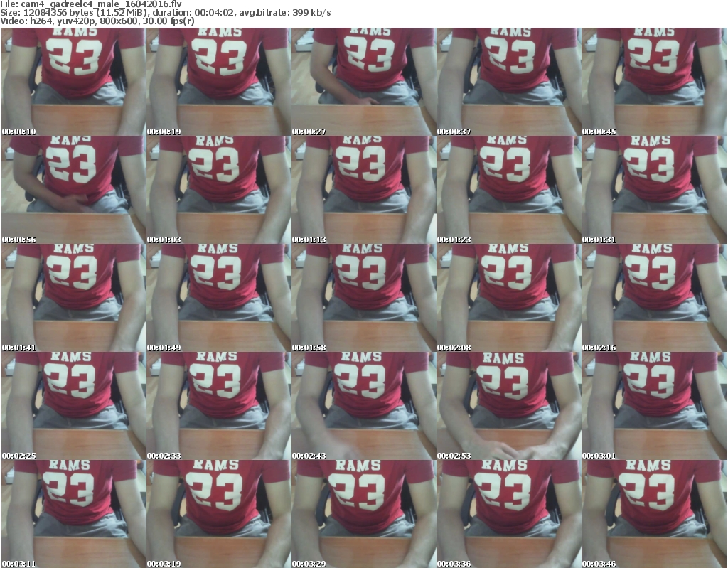The image size is (728, 568).
Task: Click the frame rate text 30.00 fps(r)
Action: click(x=167, y=21)
